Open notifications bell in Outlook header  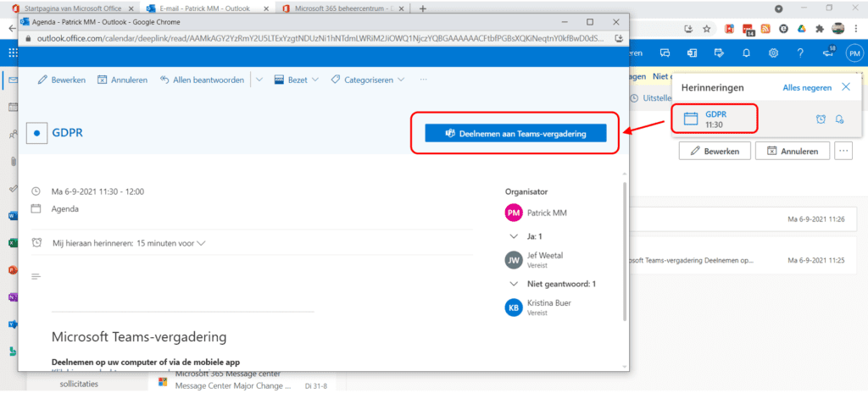tap(746, 53)
